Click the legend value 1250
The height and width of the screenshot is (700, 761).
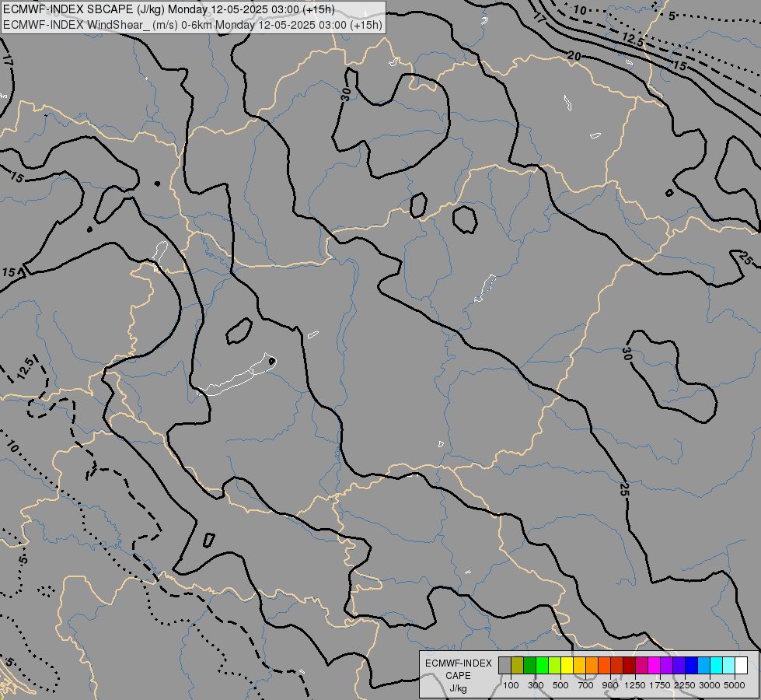coord(635,685)
